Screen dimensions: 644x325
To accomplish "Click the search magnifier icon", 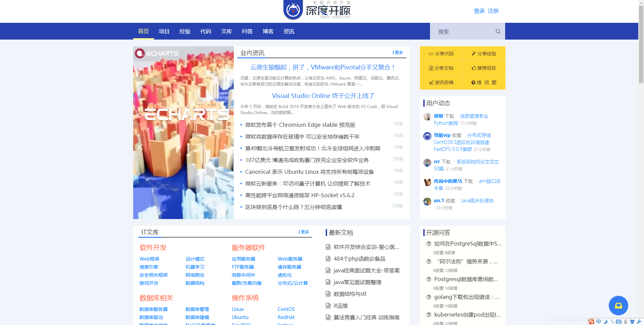I will point(498,32).
